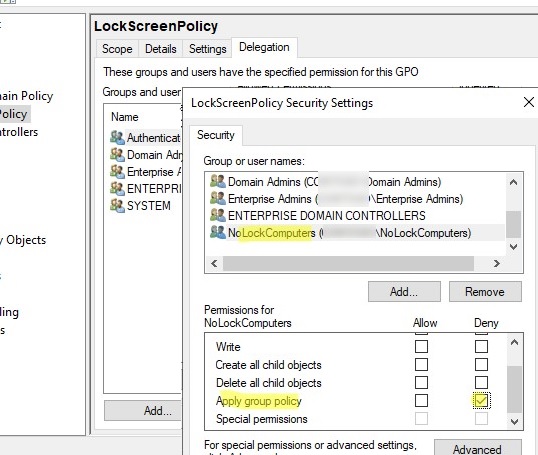Viewport: 538px width, 455px height.
Task: Click the Domain Admins icon in the Delegation list
Action: (117, 155)
